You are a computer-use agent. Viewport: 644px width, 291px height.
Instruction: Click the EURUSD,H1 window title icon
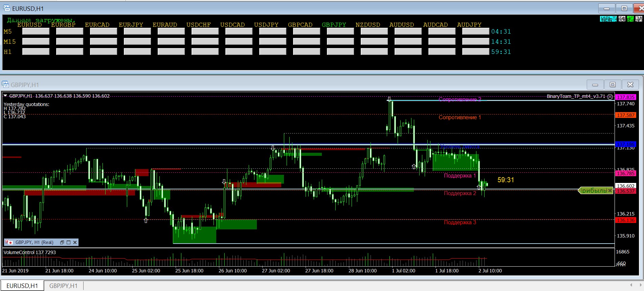click(x=7, y=8)
